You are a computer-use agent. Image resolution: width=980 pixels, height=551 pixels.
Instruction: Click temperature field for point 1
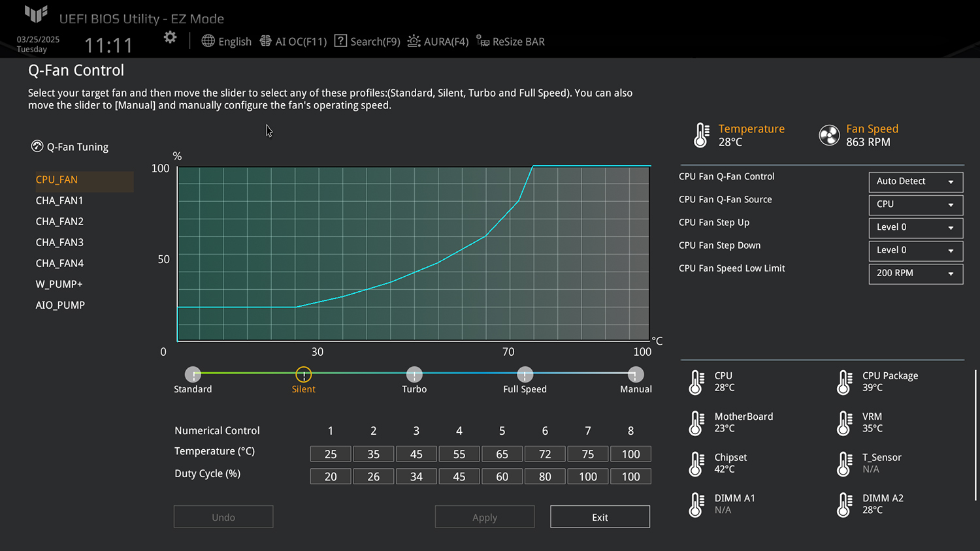coord(331,454)
